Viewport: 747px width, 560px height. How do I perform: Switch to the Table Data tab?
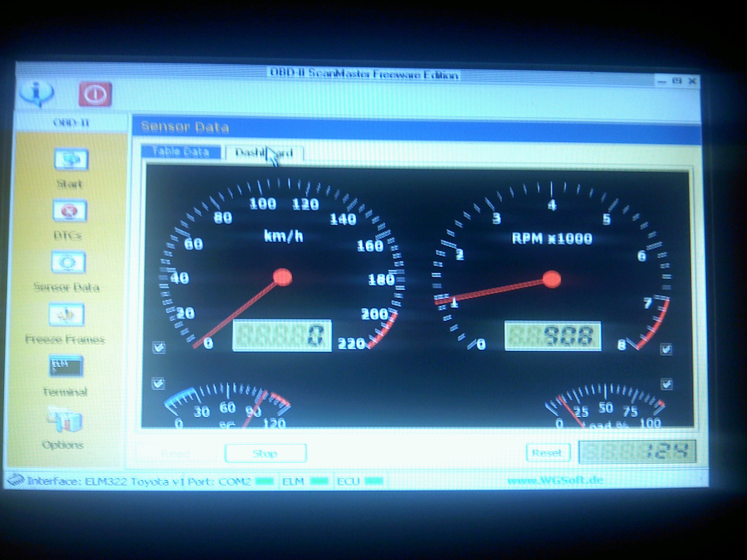pyautogui.click(x=181, y=152)
